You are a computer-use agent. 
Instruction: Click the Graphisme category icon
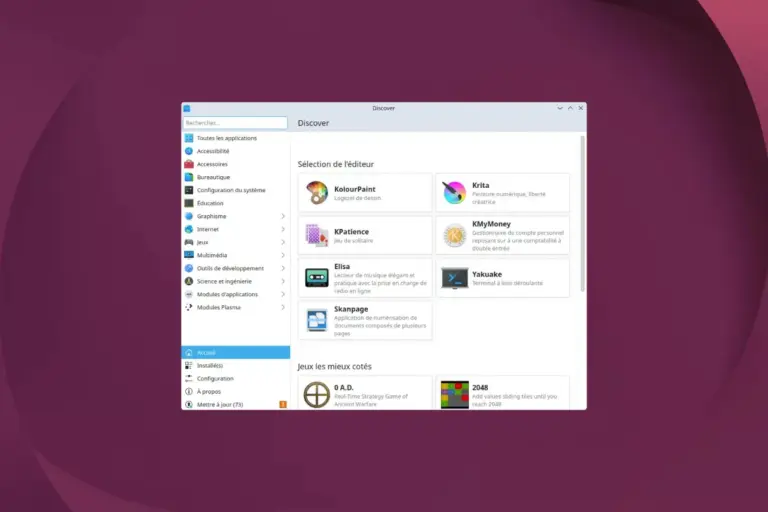pyautogui.click(x=189, y=216)
